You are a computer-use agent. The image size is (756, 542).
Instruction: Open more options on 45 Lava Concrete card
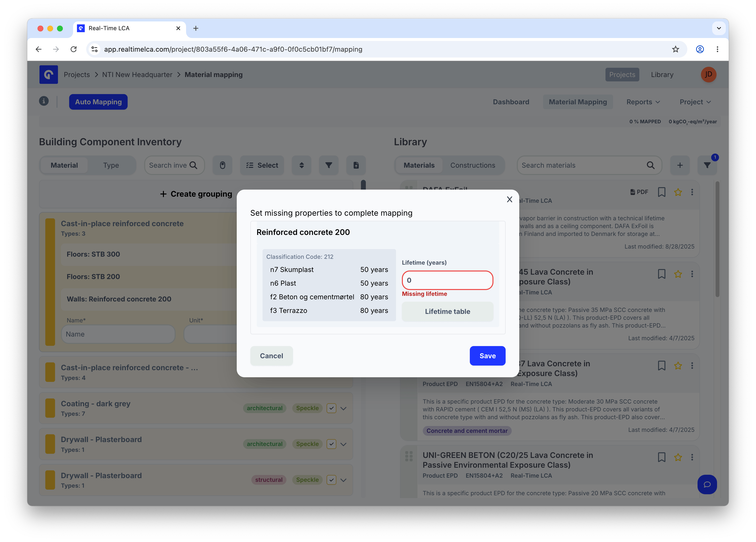coord(692,274)
